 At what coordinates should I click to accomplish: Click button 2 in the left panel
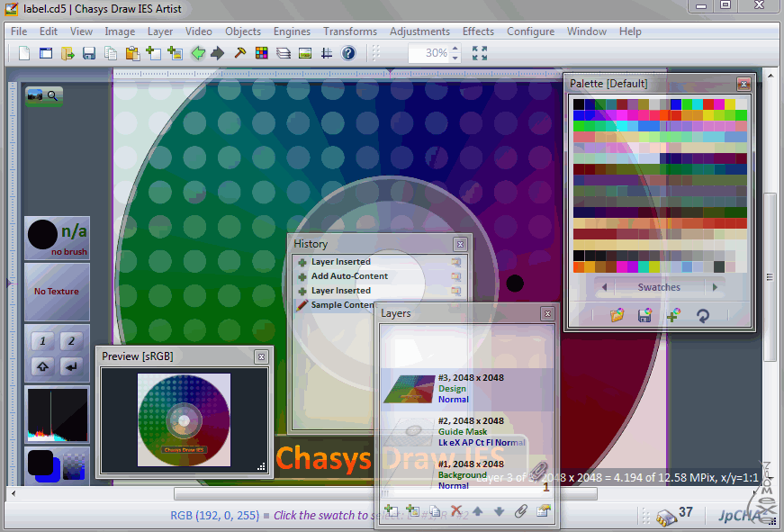click(x=71, y=341)
